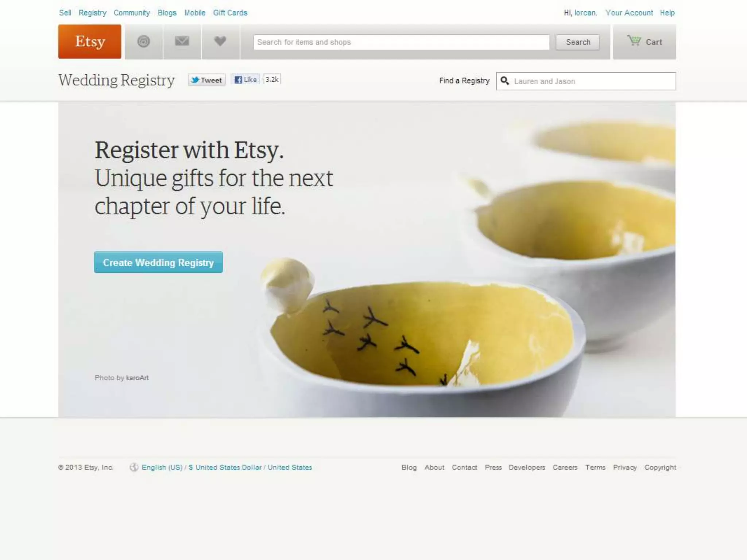This screenshot has height=560, width=747.
Task: Click the globe icon beside English (US)
Action: (x=134, y=467)
